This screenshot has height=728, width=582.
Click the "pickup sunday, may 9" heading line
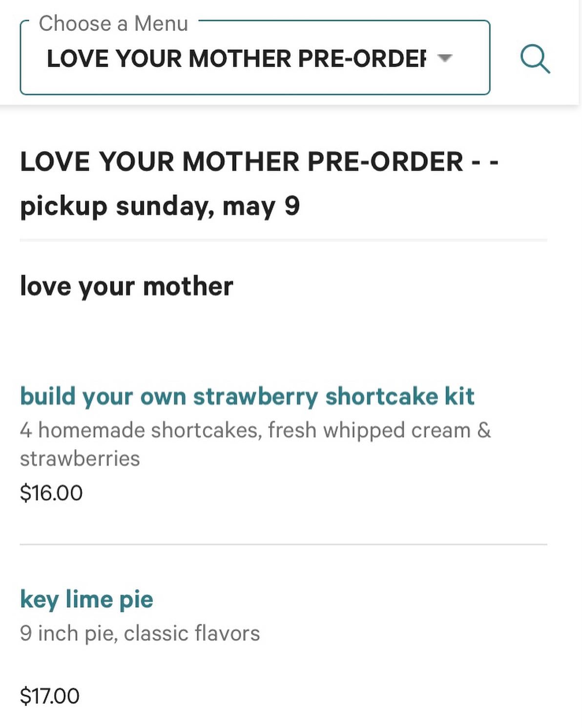point(160,206)
